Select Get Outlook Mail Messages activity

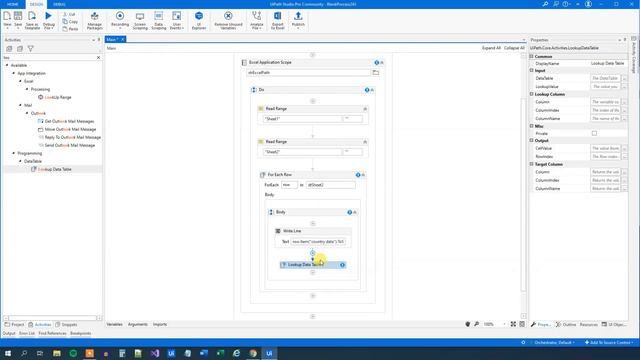pos(66,121)
